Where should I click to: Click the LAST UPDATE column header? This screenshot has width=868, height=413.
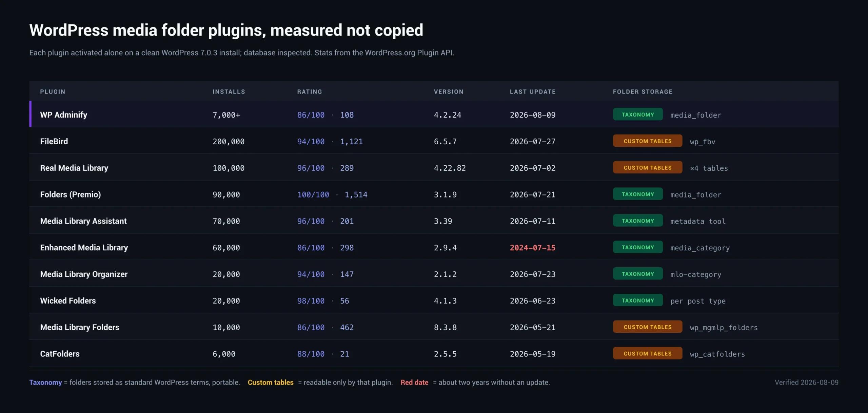[x=533, y=91]
